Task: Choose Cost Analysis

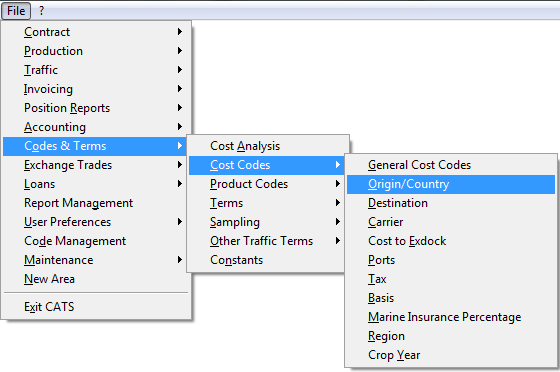Action: (267, 146)
